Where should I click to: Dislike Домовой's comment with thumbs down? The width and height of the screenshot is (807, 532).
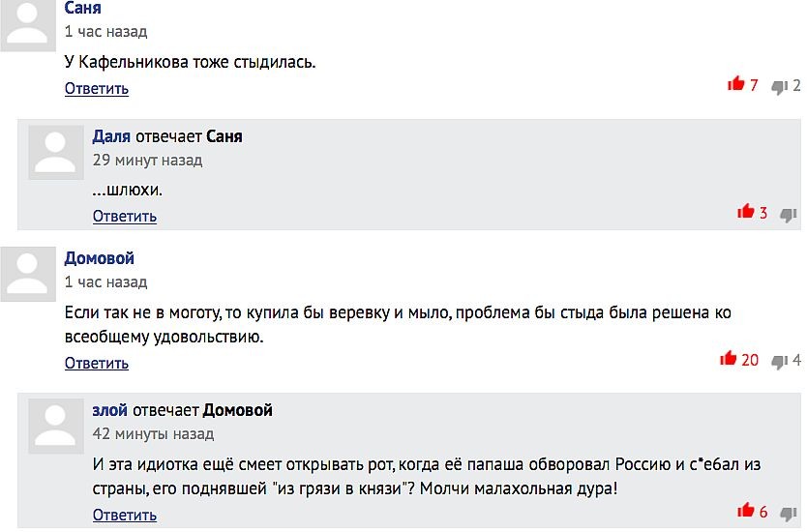[x=779, y=361]
